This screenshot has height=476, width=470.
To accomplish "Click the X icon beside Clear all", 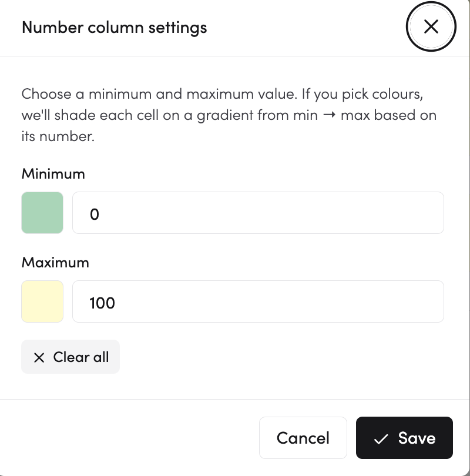I will 39,357.
